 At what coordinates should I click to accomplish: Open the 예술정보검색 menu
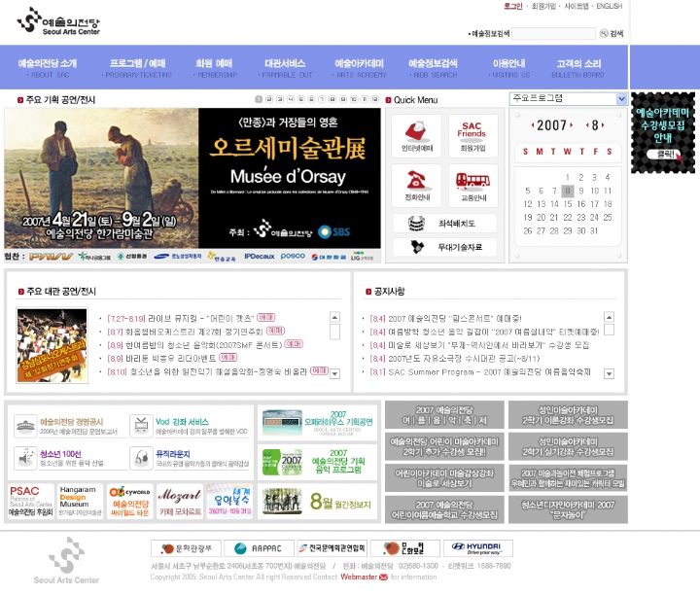click(x=433, y=68)
